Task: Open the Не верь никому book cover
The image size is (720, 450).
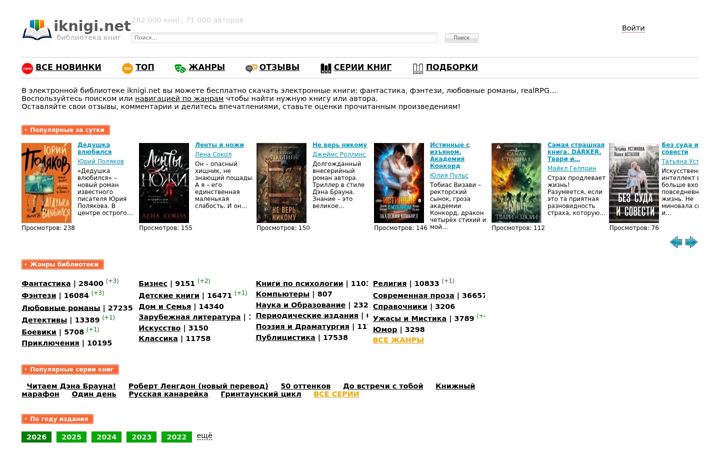Action: 281,183
